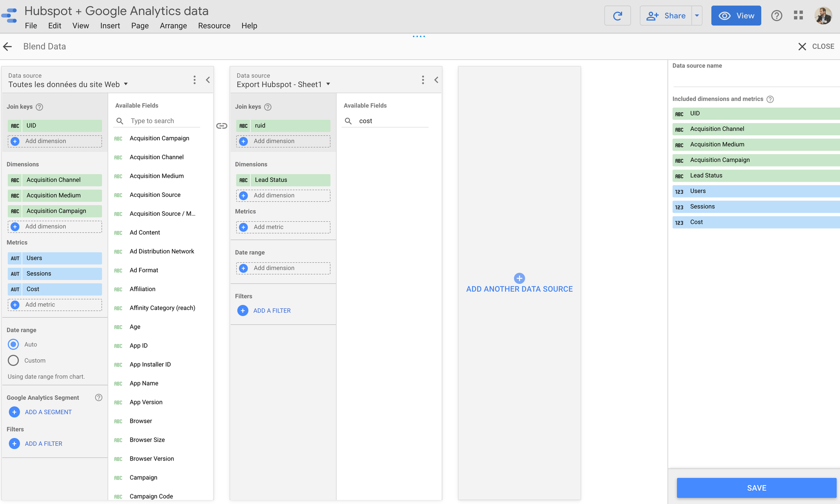Click the AUT aggregation icon on Cost metric

15,290
